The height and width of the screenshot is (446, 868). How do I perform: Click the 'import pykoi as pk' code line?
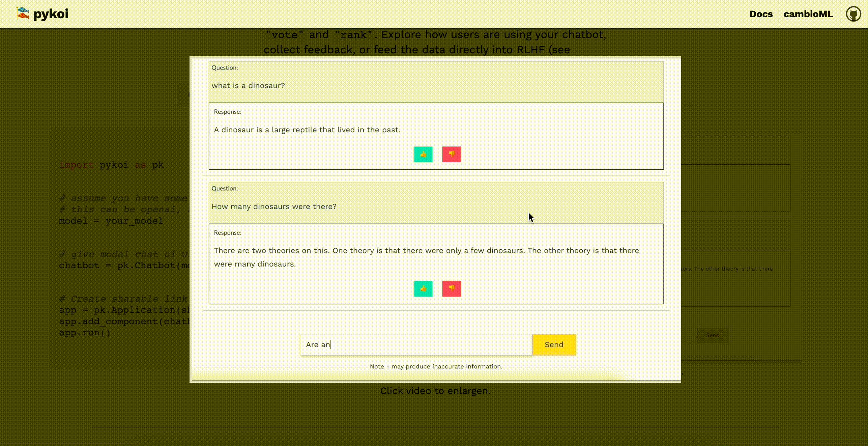coord(111,165)
